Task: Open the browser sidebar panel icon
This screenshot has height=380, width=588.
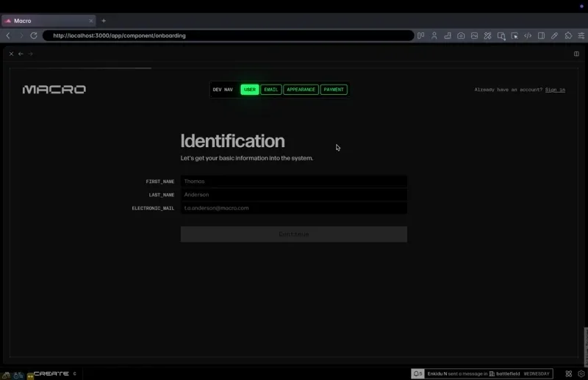Action: [x=541, y=35]
